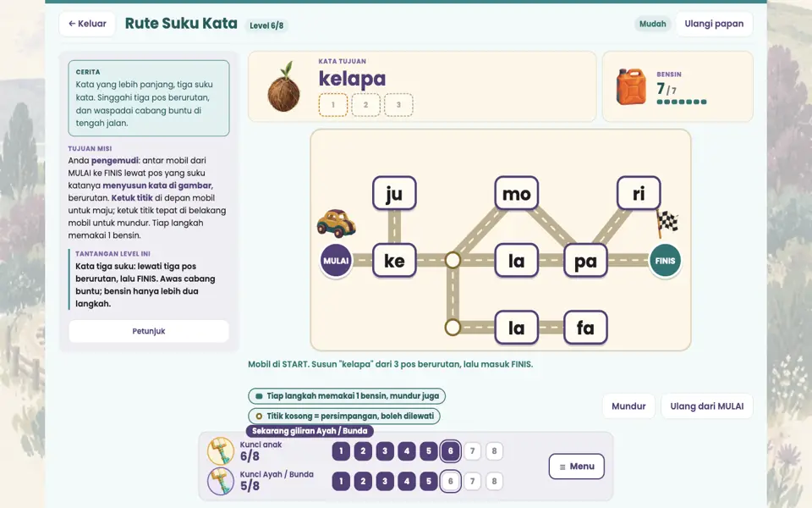This screenshot has height=508, width=812.
Task: Click the coconut picture beside kelapa
Action: tap(284, 87)
